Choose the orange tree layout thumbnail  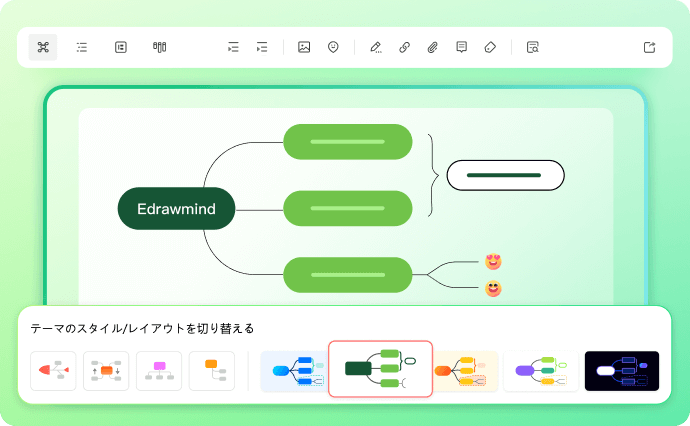tap(212, 371)
